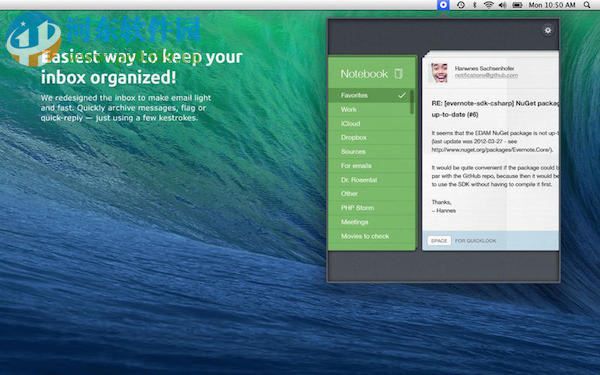The width and height of the screenshot is (600, 375).
Task: Click the checkmark on Favorites row
Action: [x=402, y=95]
